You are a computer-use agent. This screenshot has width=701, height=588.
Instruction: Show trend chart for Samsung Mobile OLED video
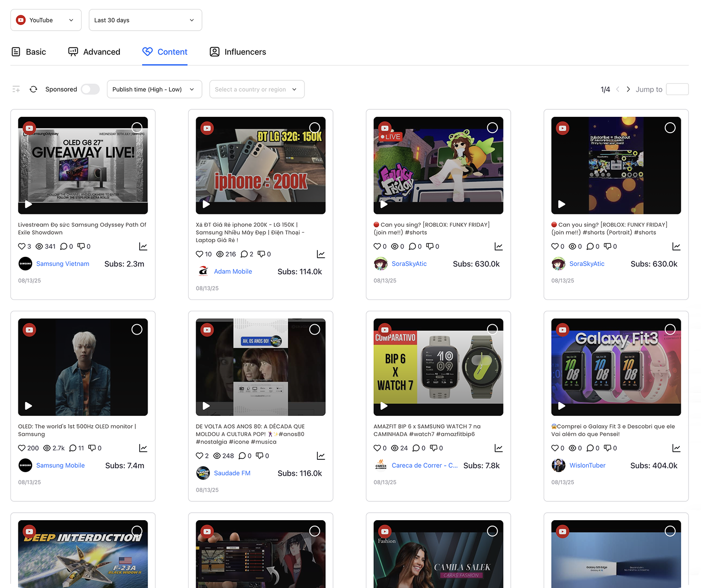point(143,448)
